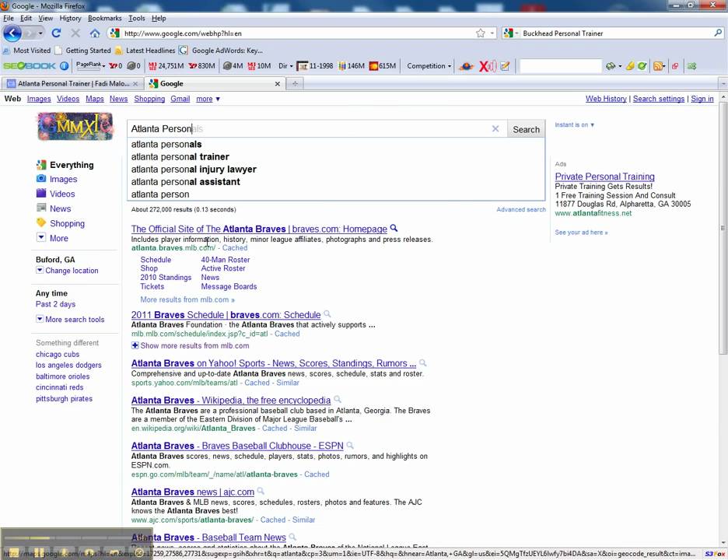Image resolution: width=728 pixels, height=560 pixels.
Task: Open Google AdWords bookmark
Action: pyautogui.click(x=221, y=50)
